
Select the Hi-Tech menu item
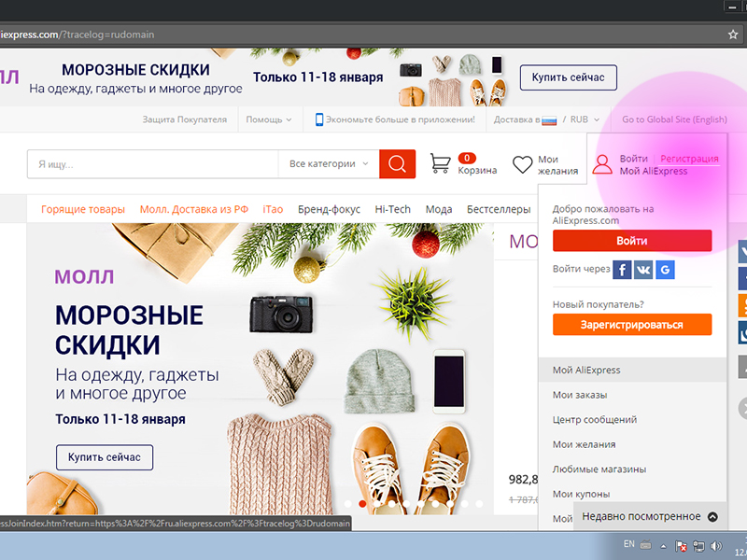392,209
